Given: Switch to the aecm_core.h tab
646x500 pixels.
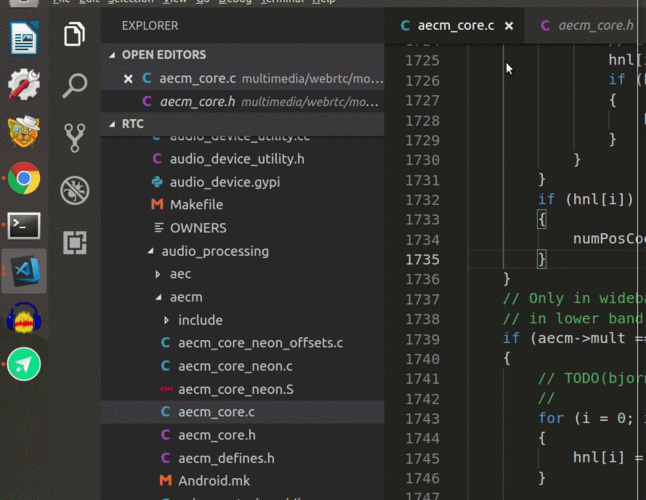Looking at the screenshot, I should [587, 26].
